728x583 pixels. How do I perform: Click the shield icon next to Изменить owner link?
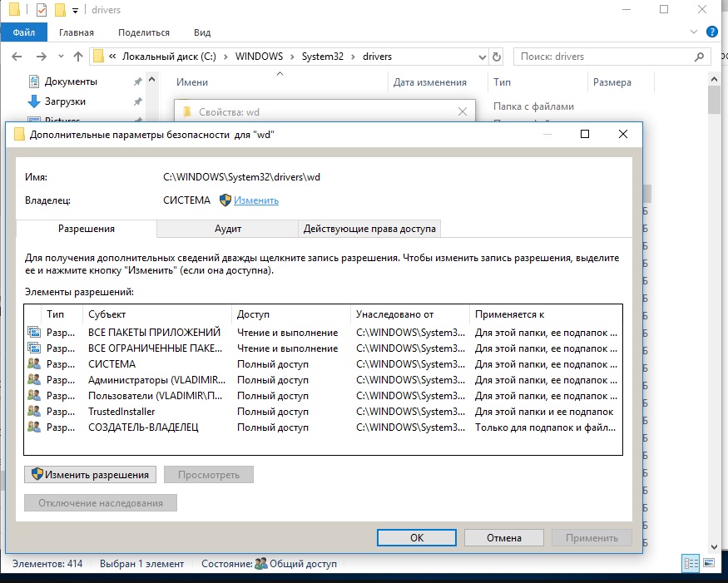point(225,200)
